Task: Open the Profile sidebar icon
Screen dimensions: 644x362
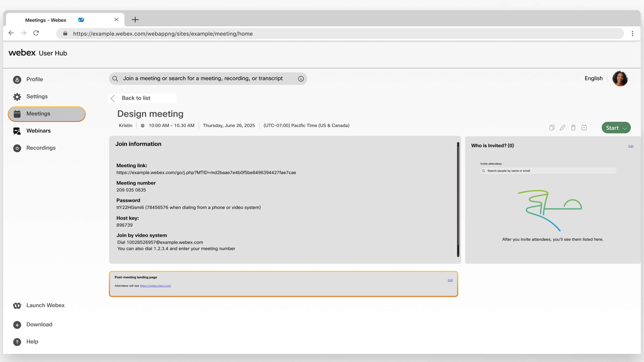Action: [17, 80]
